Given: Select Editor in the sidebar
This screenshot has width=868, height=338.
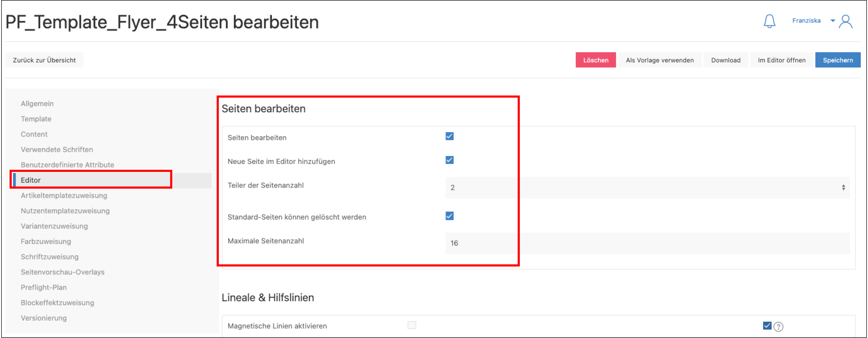Looking at the screenshot, I should [x=31, y=180].
